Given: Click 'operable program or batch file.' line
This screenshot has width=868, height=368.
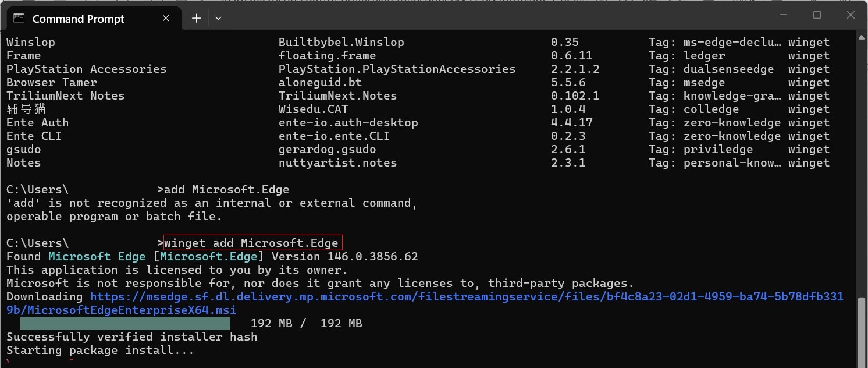Looking at the screenshot, I should [115, 217].
